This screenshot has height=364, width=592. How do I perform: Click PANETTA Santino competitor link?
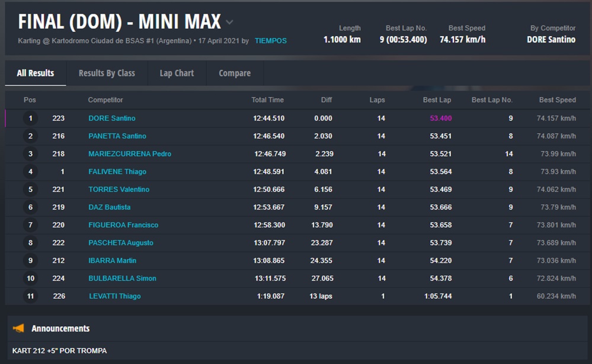(x=117, y=136)
